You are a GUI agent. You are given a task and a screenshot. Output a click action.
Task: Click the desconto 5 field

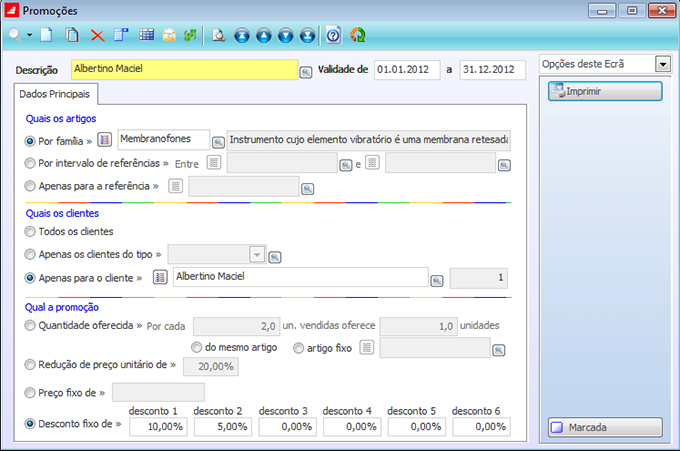tap(417, 427)
